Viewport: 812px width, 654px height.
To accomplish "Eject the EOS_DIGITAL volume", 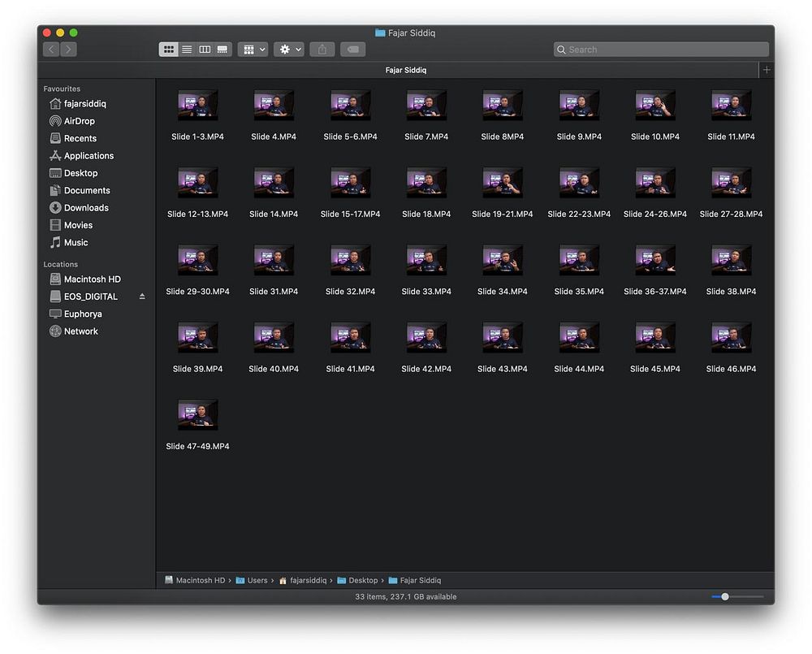I will (x=142, y=297).
